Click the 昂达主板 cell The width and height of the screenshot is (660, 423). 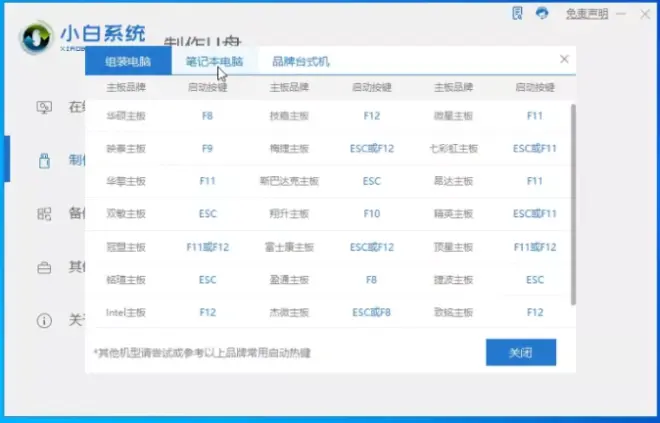click(453, 181)
